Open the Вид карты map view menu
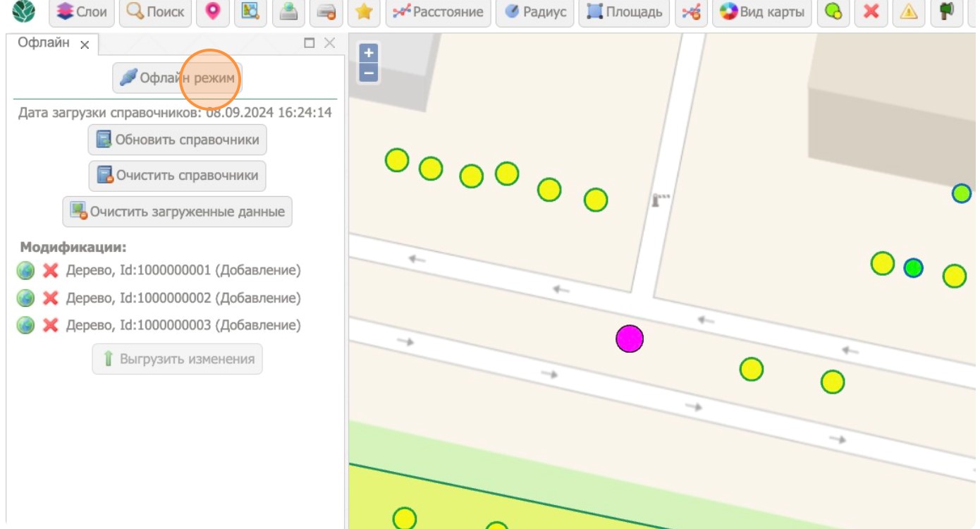 (x=761, y=12)
